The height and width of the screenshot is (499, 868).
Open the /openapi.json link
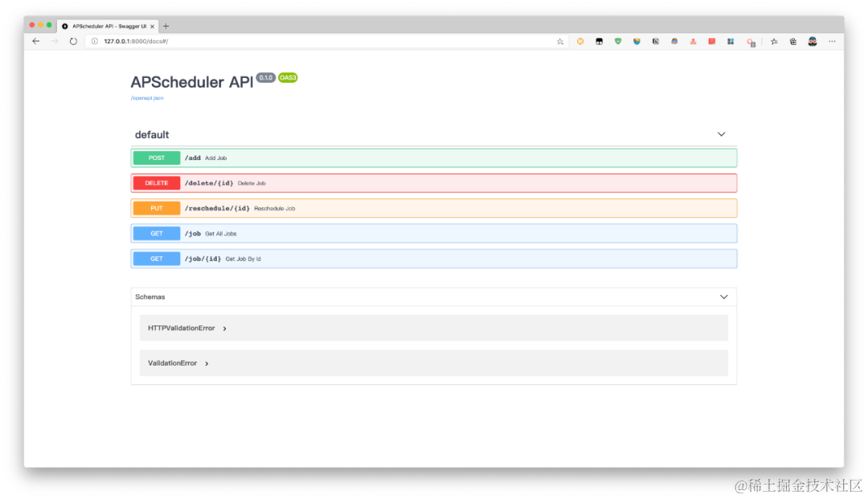coord(147,98)
